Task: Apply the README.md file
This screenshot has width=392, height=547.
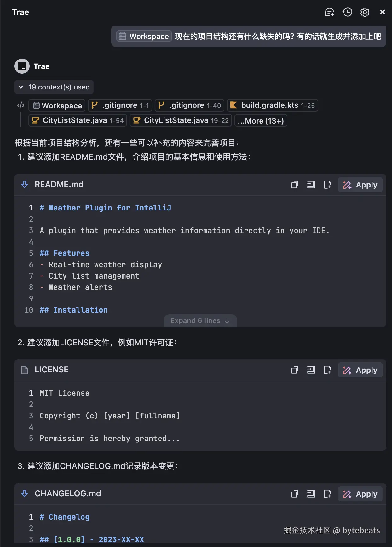Action: click(360, 185)
